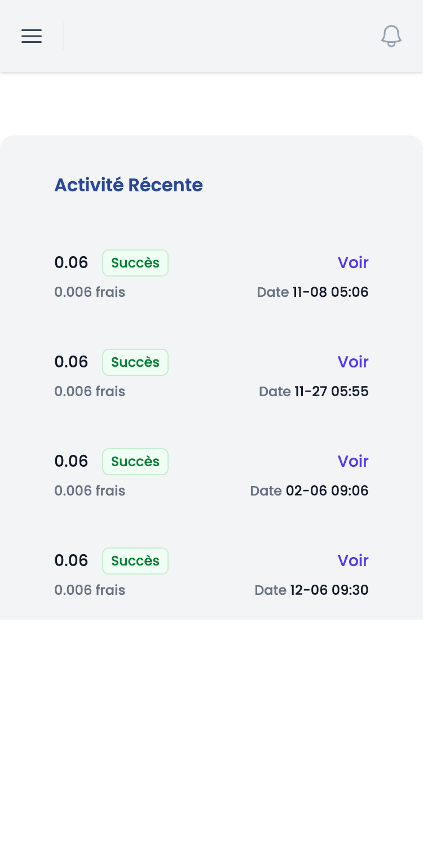The image size is (423, 868).
Task: View details of the 02-06 09:06 transaction
Action: click(353, 461)
